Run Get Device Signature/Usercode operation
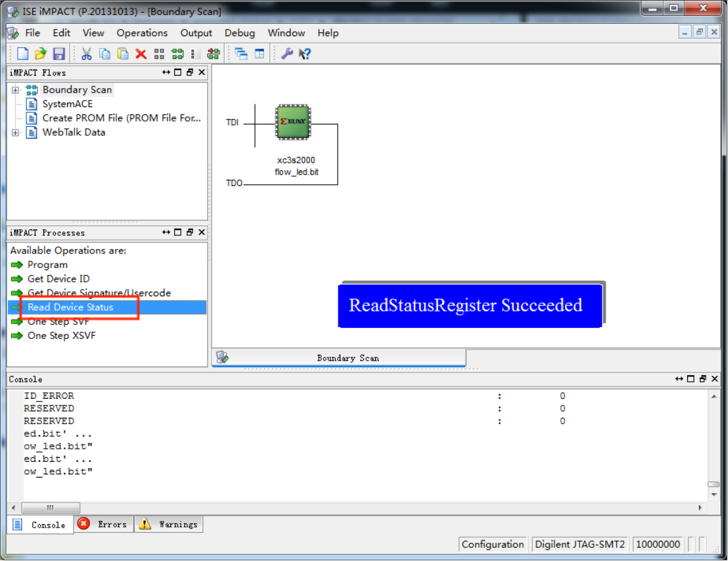Viewport: 728px width, 561px height. click(x=99, y=293)
